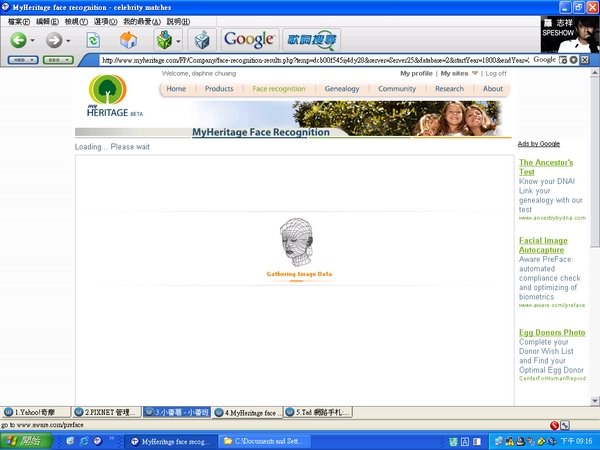The width and height of the screenshot is (600, 450).
Task: Click the lyrics search 歌詞搜尋 toolbar button
Action: click(x=311, y=40)
